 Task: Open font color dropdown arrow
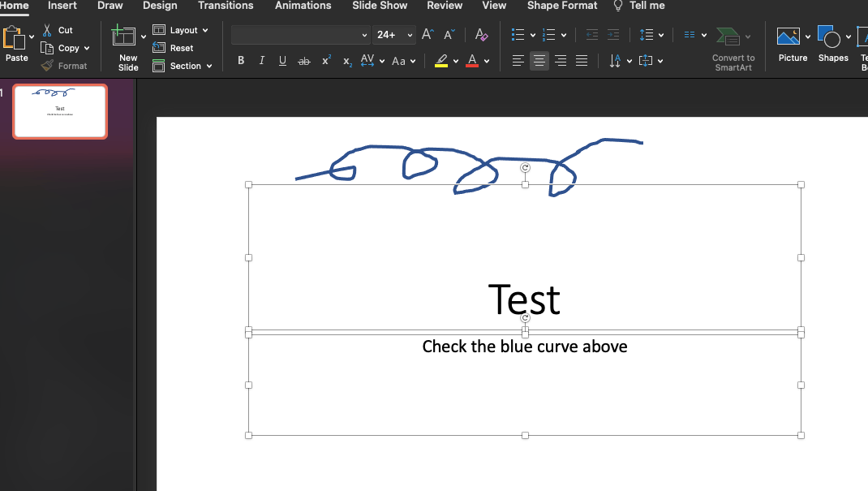pyautogui.click(x=487, y=61)
